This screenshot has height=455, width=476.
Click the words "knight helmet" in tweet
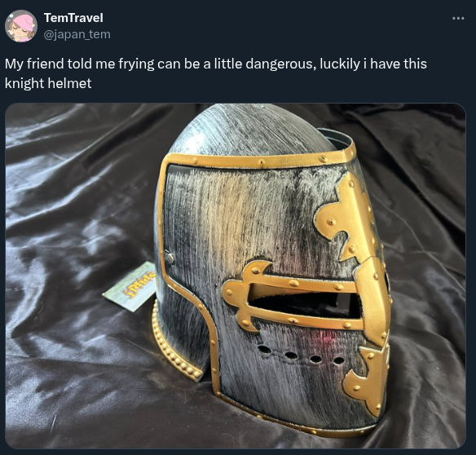click(48, 83)
